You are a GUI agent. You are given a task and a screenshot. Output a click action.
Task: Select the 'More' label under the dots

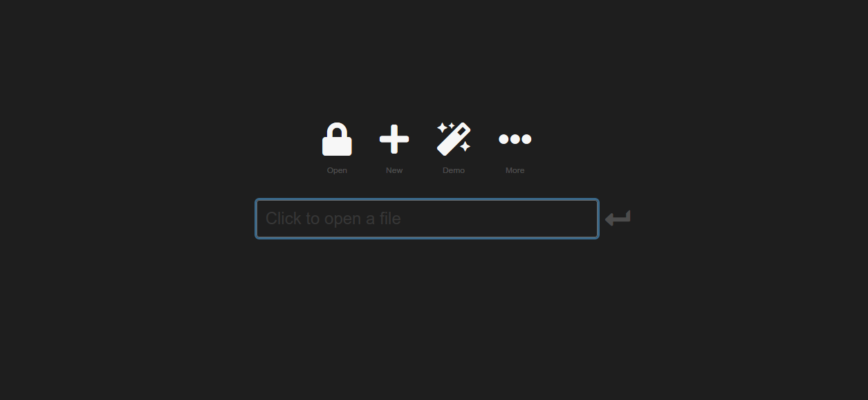[x=515, y=170]
